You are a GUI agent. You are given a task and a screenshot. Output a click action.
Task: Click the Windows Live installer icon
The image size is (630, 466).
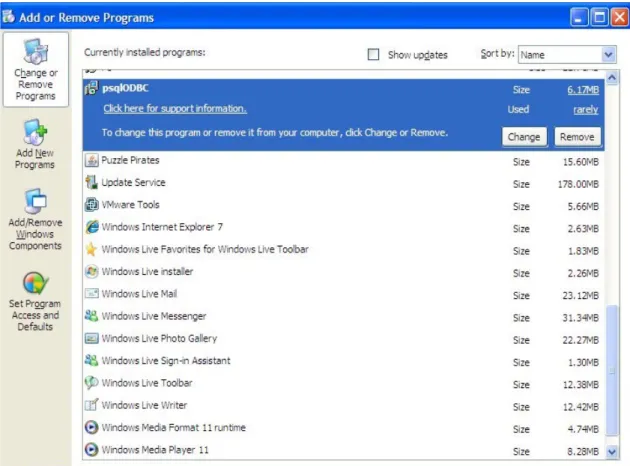[92, 272]
